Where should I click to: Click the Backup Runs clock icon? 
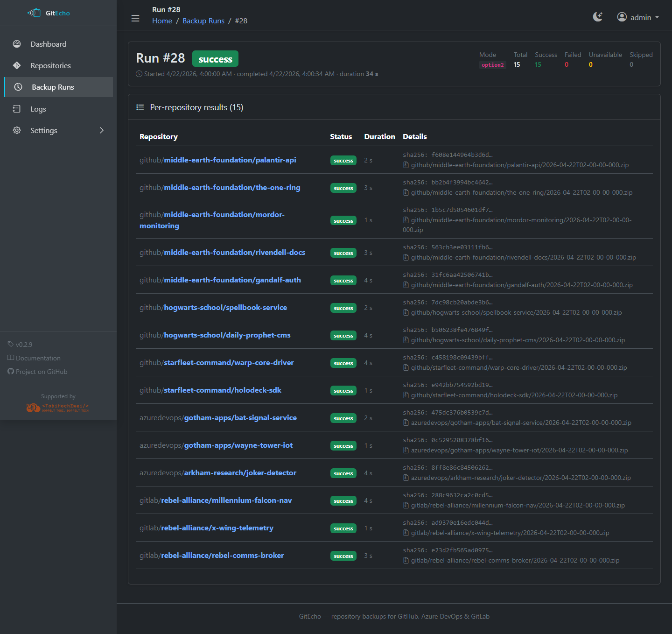tap(18, 87)
